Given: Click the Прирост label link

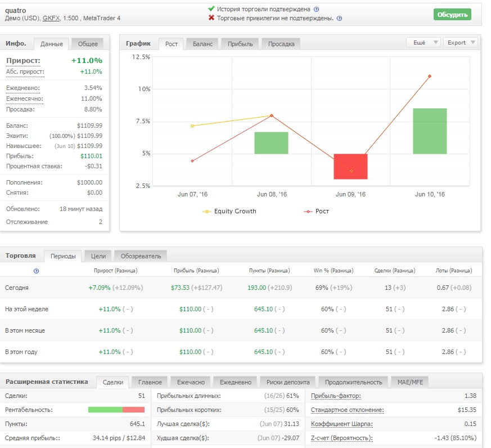Looking at the screenshot, I should point(23,60).
